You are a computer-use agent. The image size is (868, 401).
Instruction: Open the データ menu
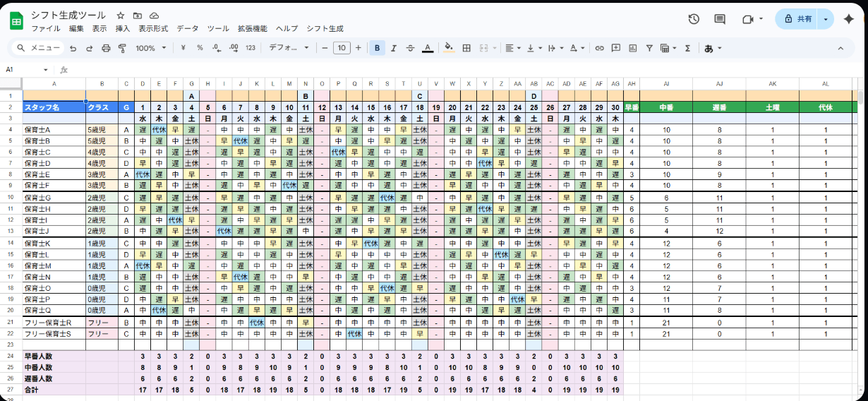[188, 29]
